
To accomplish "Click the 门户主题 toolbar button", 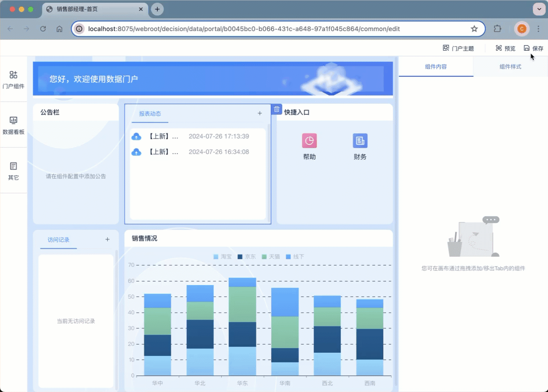I will (458, 48).
